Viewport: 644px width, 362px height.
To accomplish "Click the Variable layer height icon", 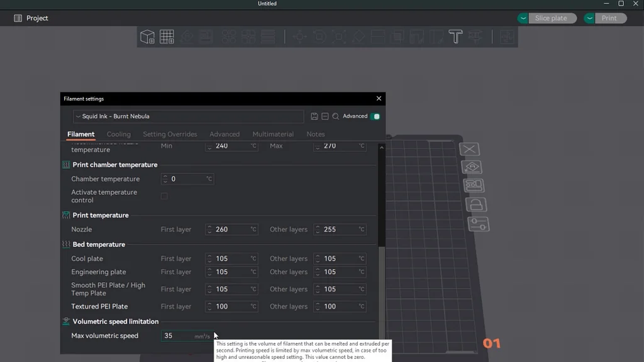I will pyautogui.click(x=268, y=36).
